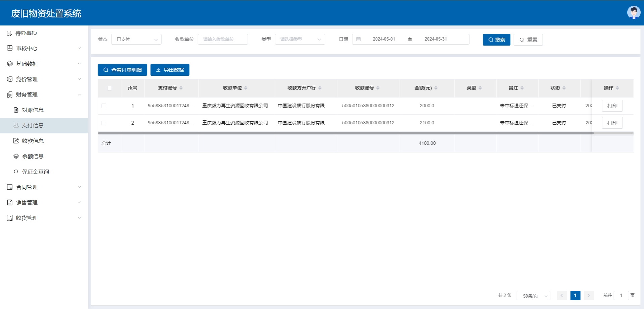The height and width of the screenshot is (309, 644).
Task: Click the 保证金查询 magnifier icon
Action: (x=16, y=172)
